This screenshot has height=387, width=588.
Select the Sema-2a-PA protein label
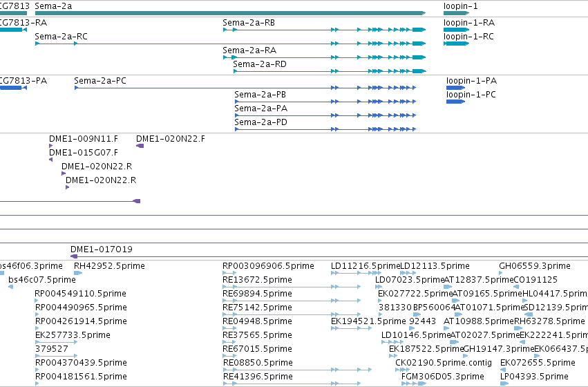coord(261,108)
